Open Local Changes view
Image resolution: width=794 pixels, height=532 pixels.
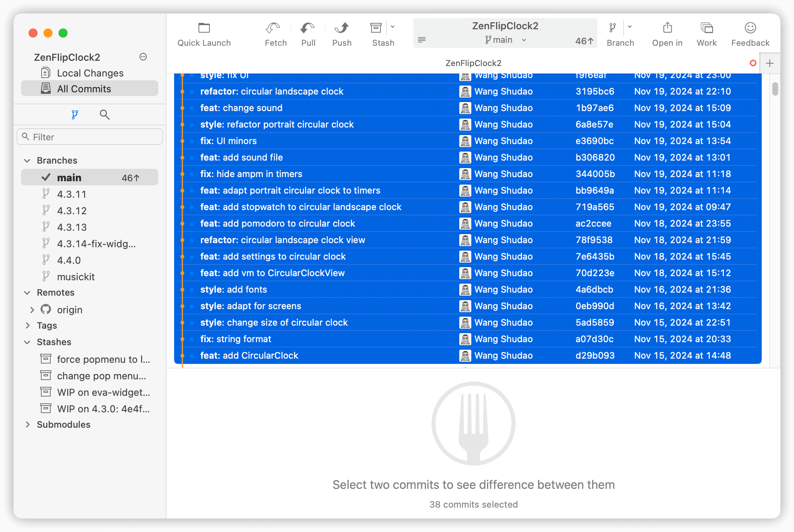coord(90,73)
